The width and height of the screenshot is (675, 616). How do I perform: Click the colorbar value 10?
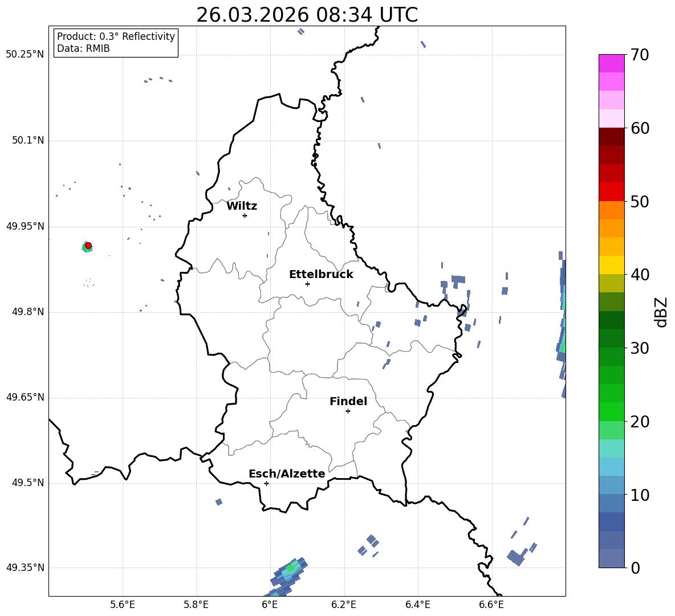click(x=639, y=495)
